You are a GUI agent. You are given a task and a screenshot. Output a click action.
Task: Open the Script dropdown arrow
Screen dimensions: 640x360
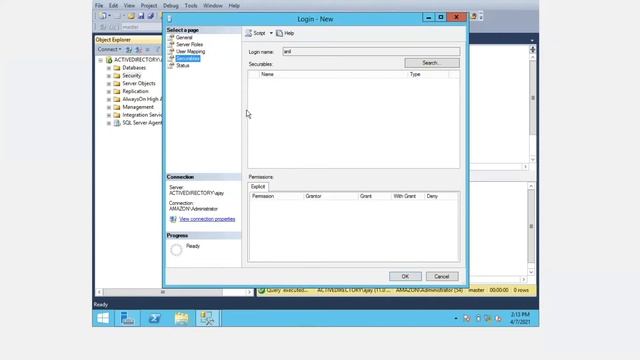tap(271, 33)
